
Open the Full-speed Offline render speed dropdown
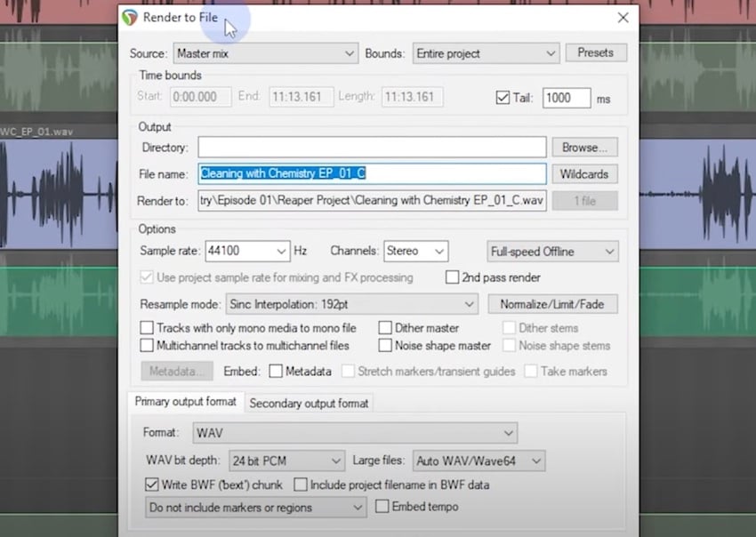(x=552, y=252)
